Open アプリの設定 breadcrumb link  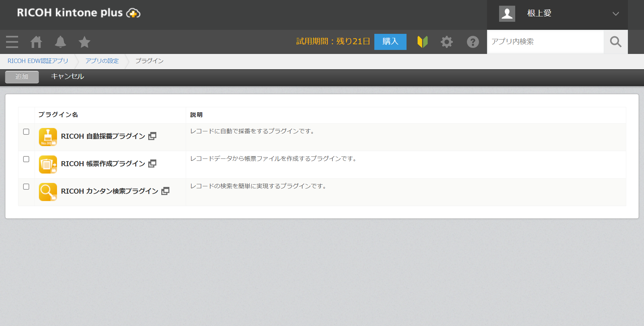(x=102, y=61)
